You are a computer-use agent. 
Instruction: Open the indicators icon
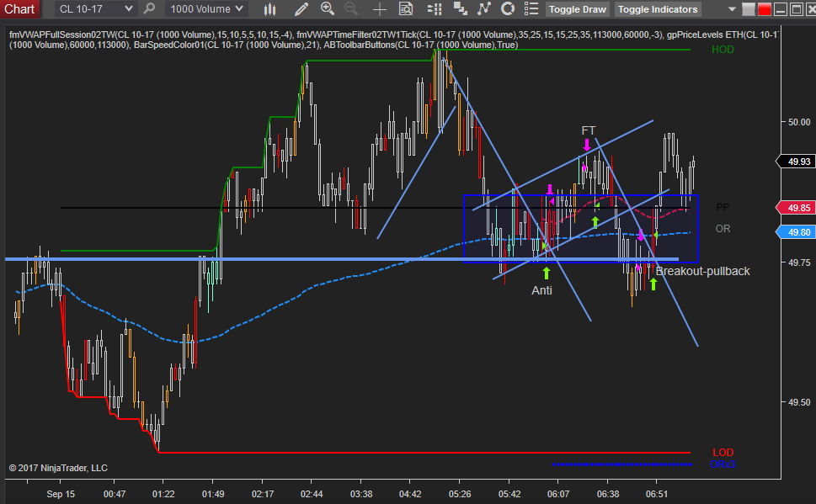[x=484, y=9]
